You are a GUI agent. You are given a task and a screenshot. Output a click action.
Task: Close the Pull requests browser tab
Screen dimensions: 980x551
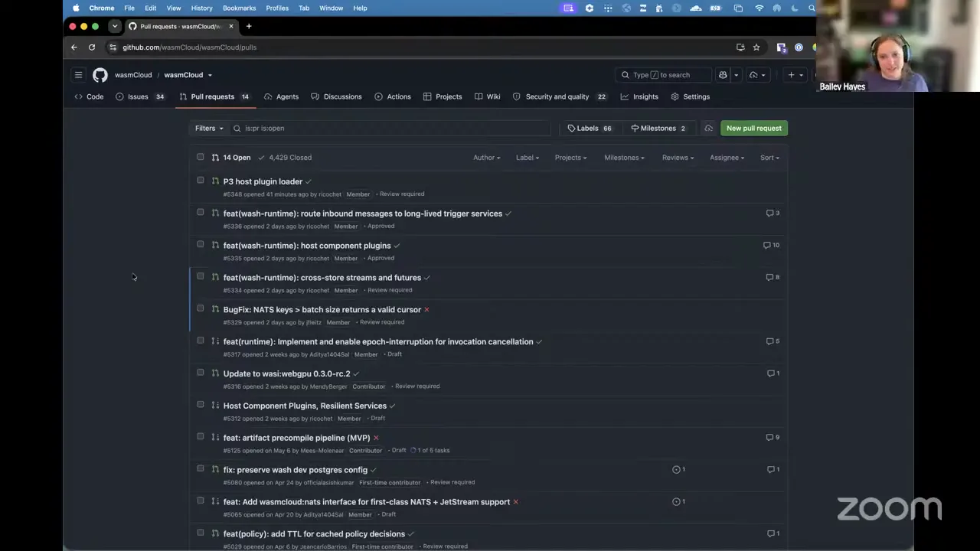pyautogui.click(x=231, y=26)
